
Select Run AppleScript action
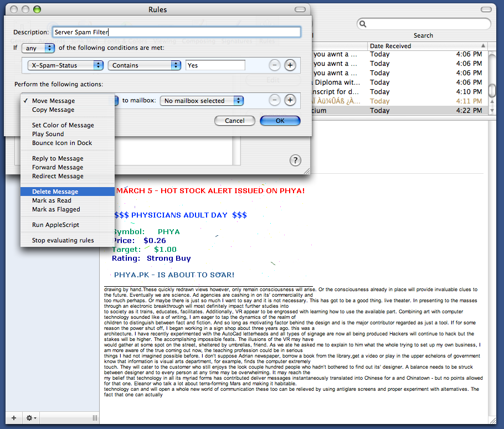(68, 225)
